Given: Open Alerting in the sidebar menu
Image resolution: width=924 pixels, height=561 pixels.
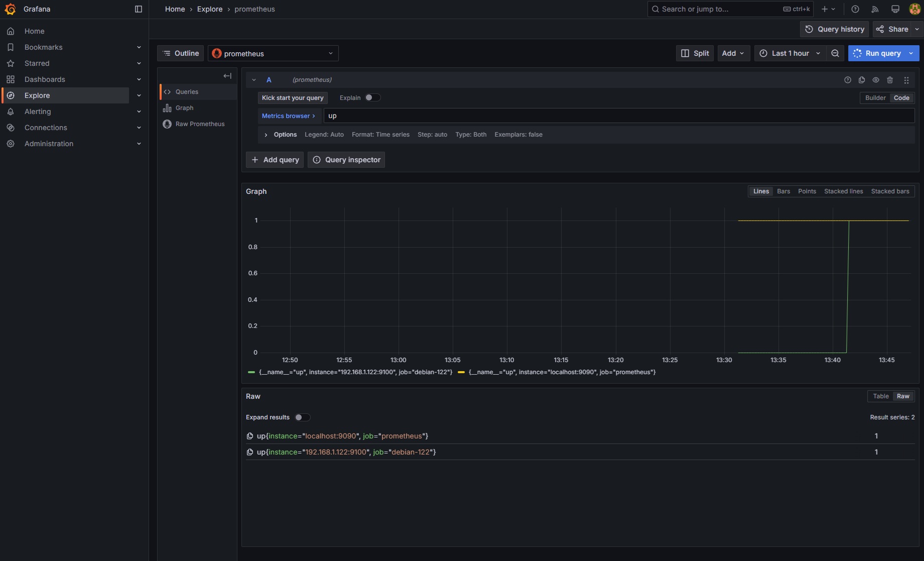Looking at the screenshot, I should click(38, 111).
